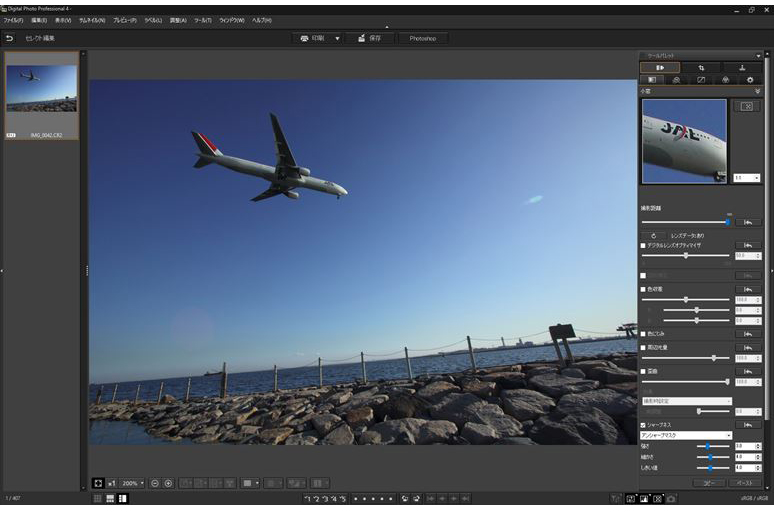Open the 200% zoom level dropdown
Viewport: 774px width, 516px height.
pos(133,483)
